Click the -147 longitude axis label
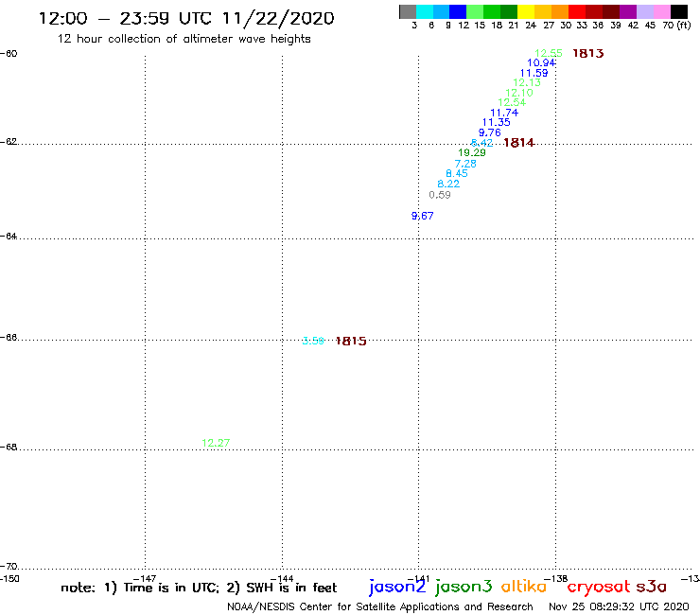This screenshot has height=615, width=700. point(145,579)
